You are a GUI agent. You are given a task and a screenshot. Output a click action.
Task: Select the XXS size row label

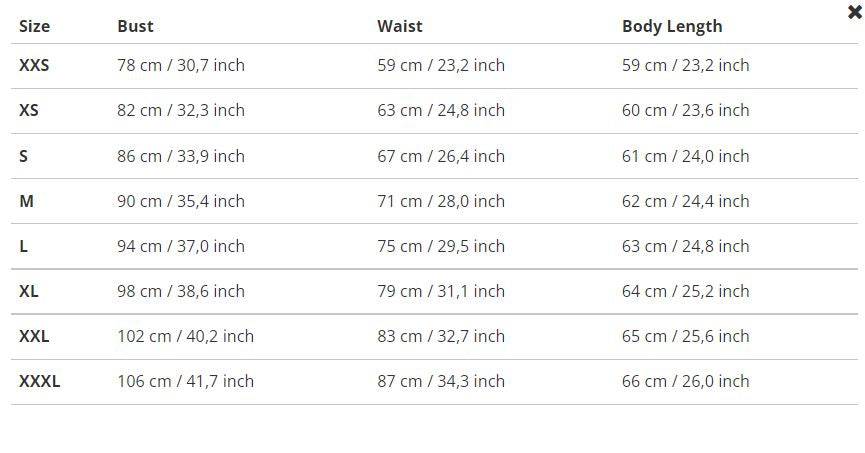coord(34,65)
